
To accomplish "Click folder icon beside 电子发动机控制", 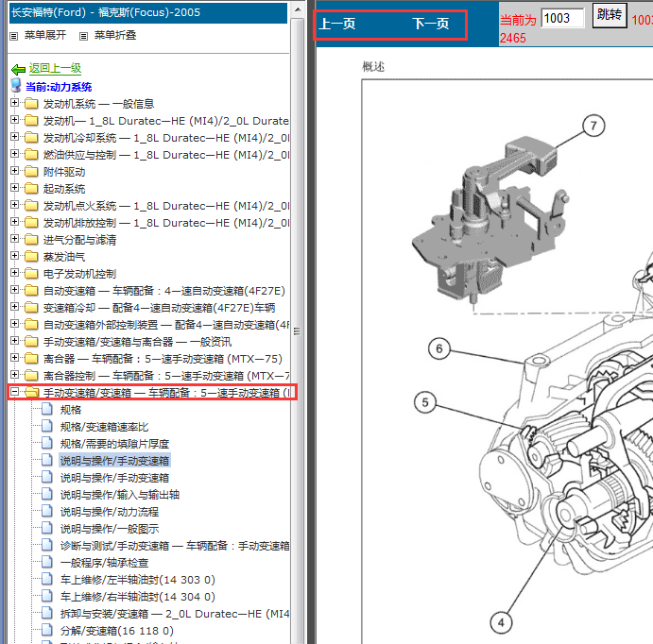I will [x=31, y=273].
